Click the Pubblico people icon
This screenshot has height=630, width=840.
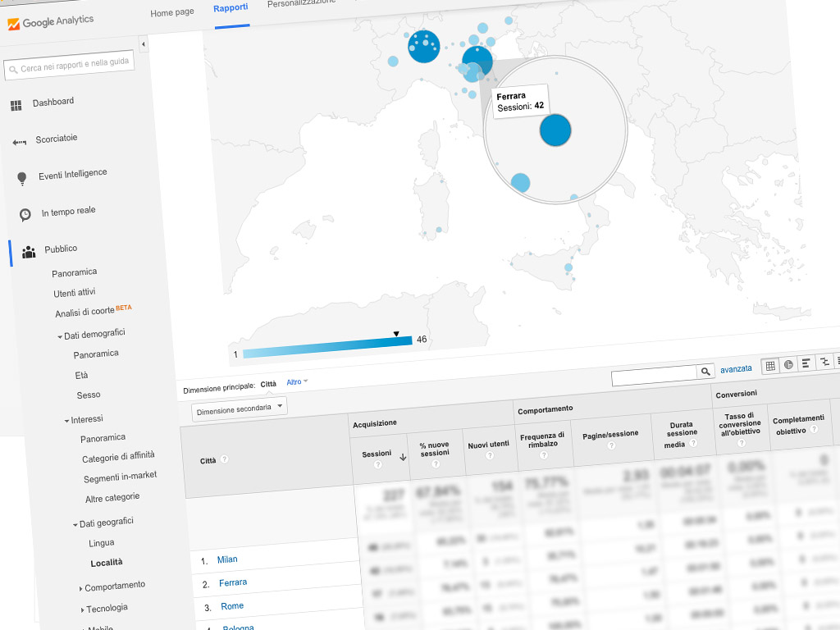click(x=29, y=252)
